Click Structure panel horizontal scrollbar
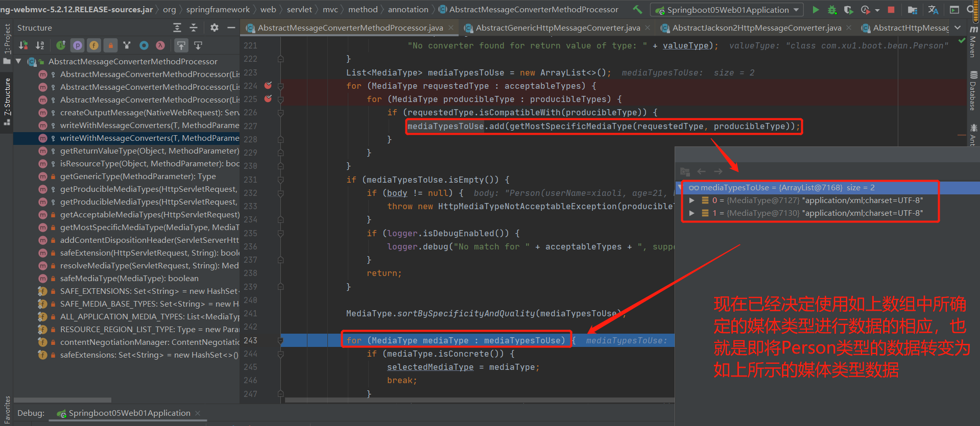The width and height of the screenshot is (980, 426). tap(62, 400)
